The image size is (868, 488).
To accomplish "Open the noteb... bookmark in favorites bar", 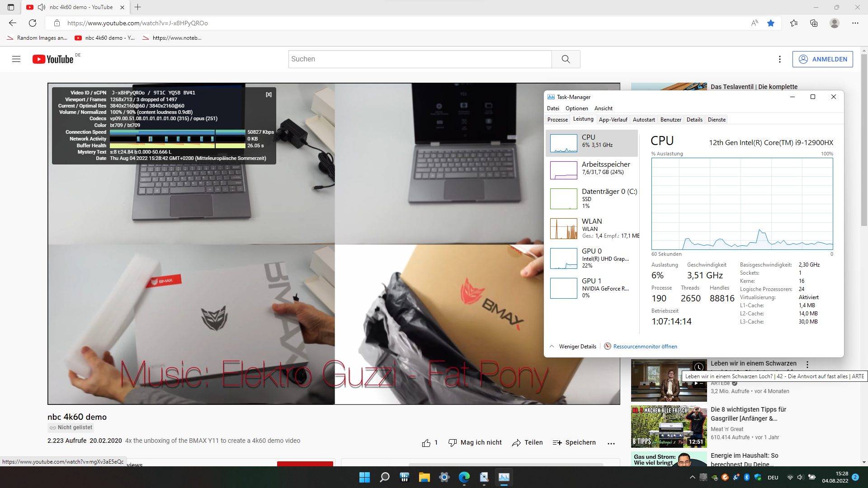I will coord(172,38).
